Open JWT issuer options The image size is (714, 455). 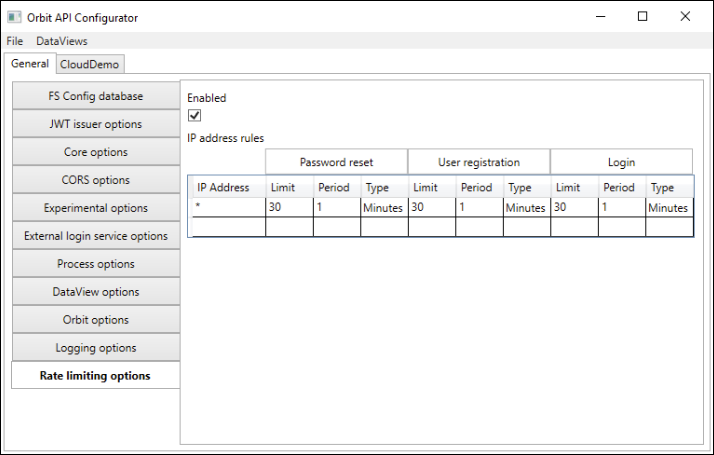tap(96, 124)
